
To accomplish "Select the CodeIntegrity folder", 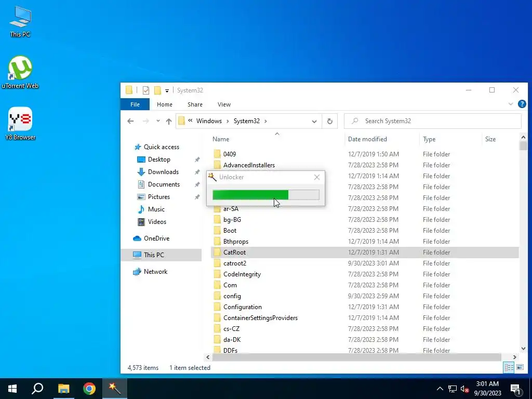I will (x=242, y=274).
